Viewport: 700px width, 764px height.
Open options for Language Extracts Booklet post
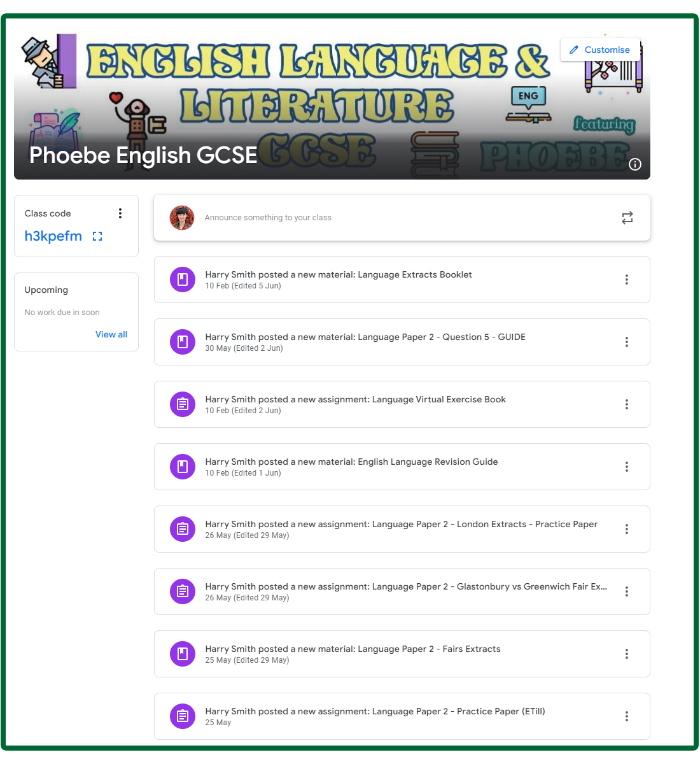pyautogui.click(x=627, y=279)
